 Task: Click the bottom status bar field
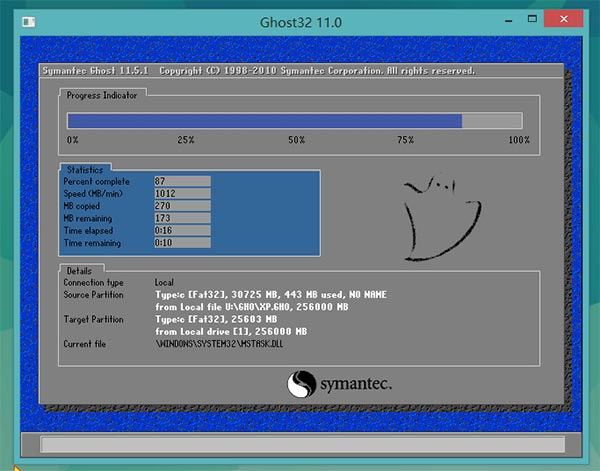click(302, 445)
